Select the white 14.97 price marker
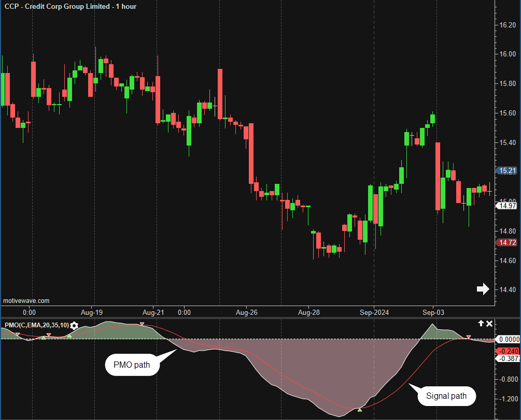The height and width of the screenshot is (420, 521). point(506,206)
